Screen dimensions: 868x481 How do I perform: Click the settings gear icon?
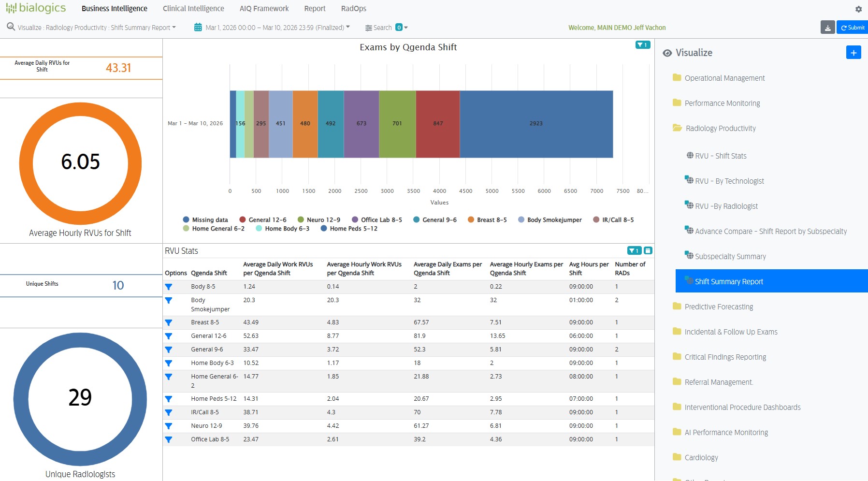(x=858, y=9)
